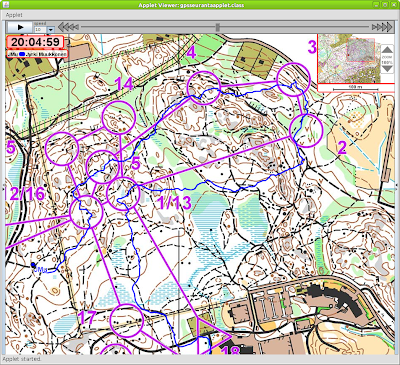400x365 pixels.
Task: Click the Java icon in title bar
Action: [x=6, y=5]
